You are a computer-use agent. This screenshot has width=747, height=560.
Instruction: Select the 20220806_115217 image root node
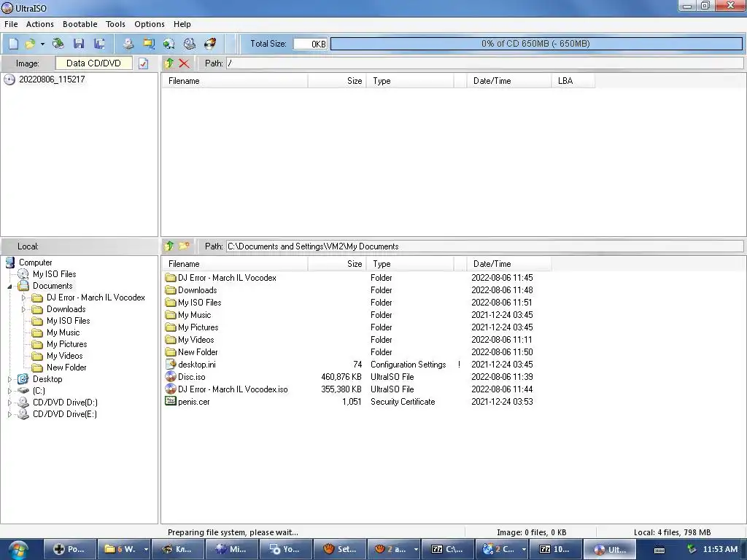tap(52, 79)
